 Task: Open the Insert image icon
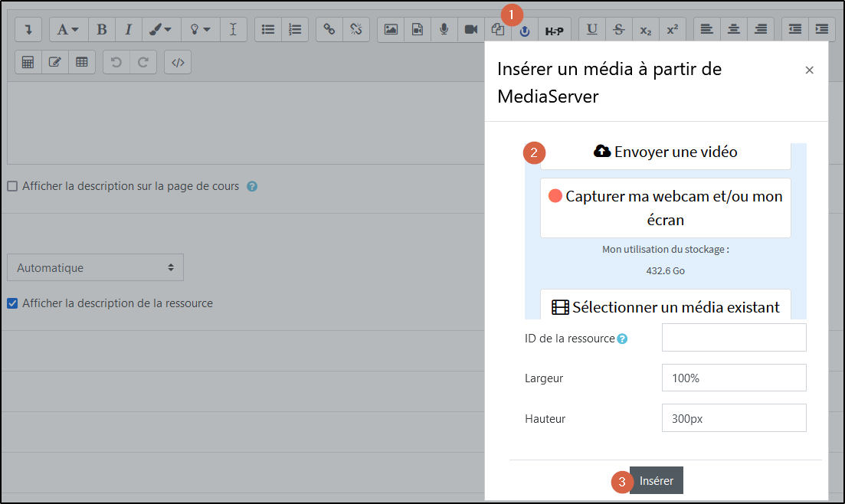click(x=391, y=29)
